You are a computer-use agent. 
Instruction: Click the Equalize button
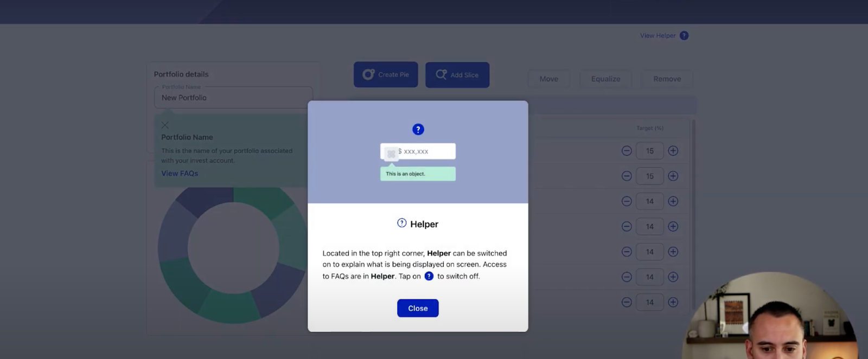605,79
